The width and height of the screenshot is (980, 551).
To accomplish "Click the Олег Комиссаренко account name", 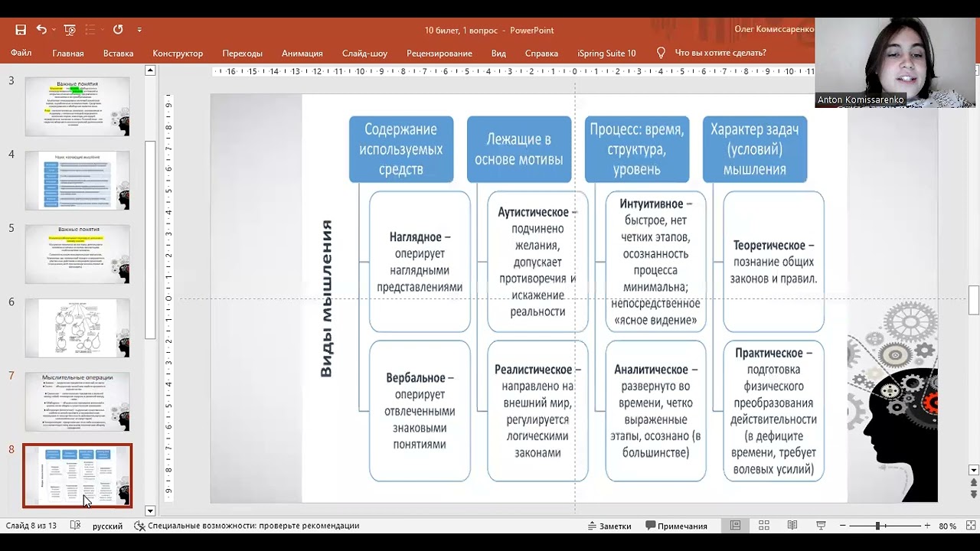I will [x=774, y=29].
